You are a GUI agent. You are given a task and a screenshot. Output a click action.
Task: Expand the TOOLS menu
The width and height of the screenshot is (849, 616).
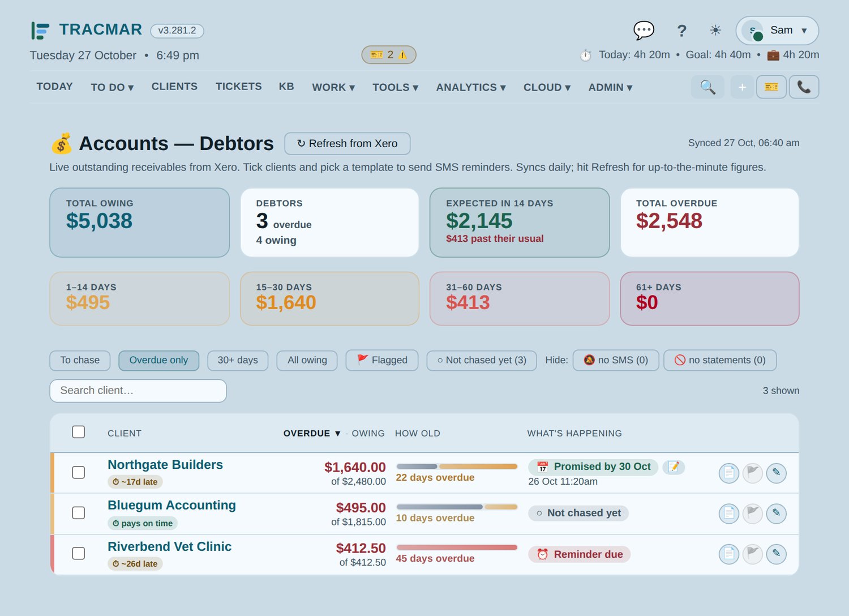pyautogui.click(x=395, y=87)
